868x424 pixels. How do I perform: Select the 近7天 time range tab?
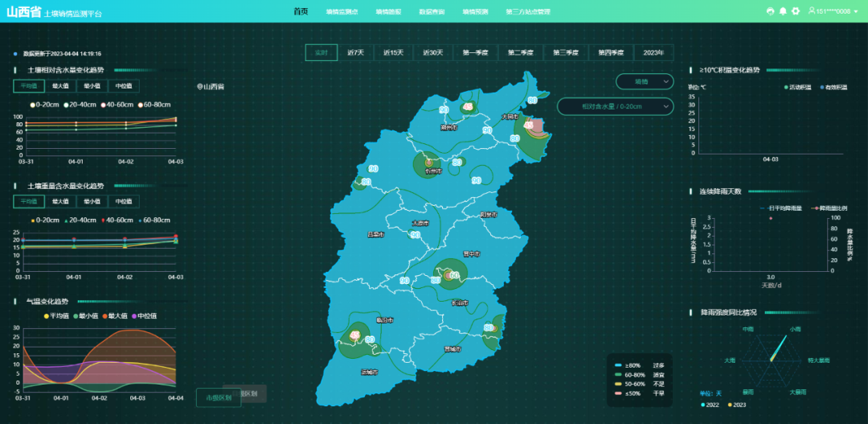(355, 53)
